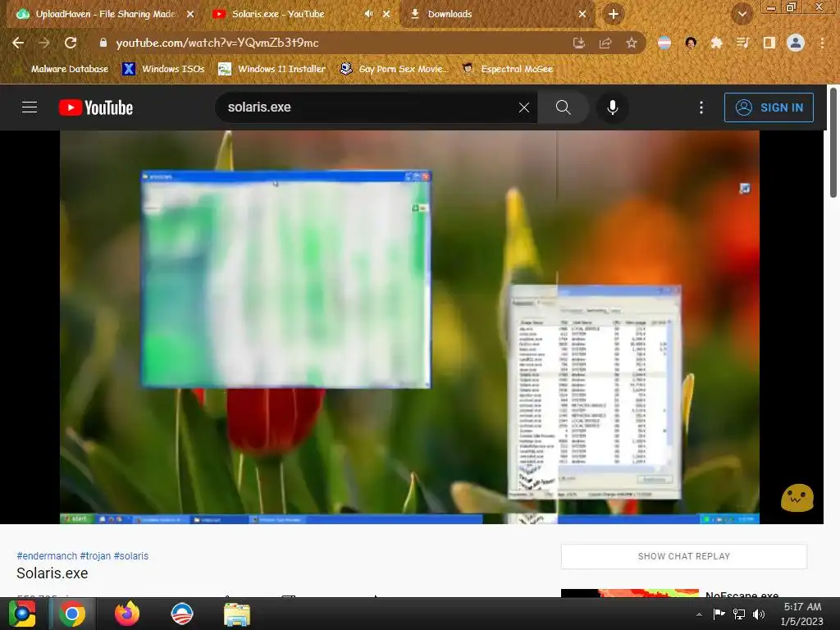Go to YouTube home via logo

click(x=96, y=107)
